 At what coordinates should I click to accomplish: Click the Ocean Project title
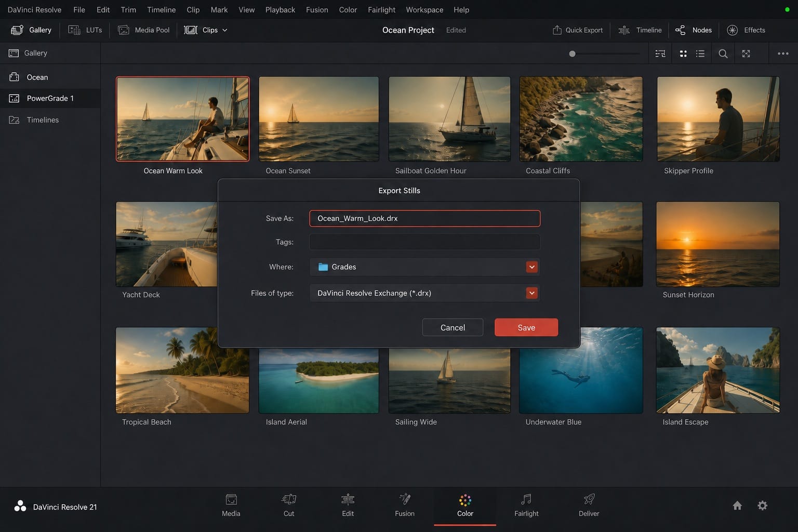tap(408, 30)
